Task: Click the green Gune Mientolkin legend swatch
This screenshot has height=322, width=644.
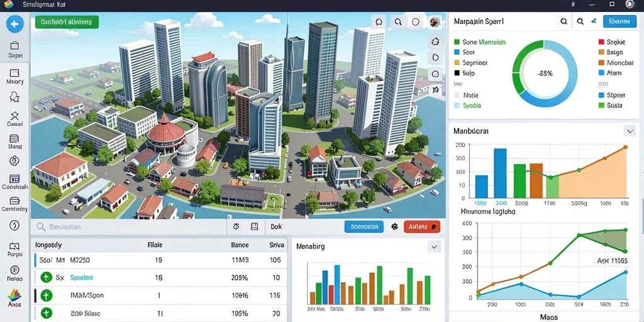Action: [x=457, y=42]
